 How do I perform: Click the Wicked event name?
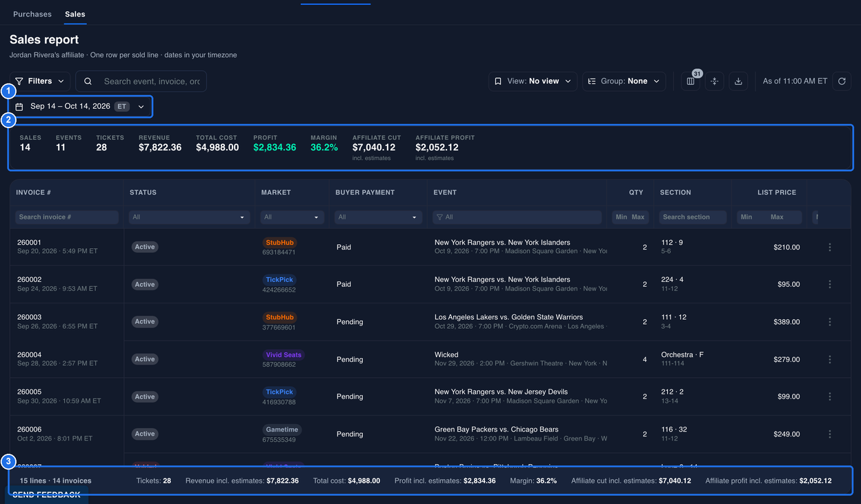[446, 355]
